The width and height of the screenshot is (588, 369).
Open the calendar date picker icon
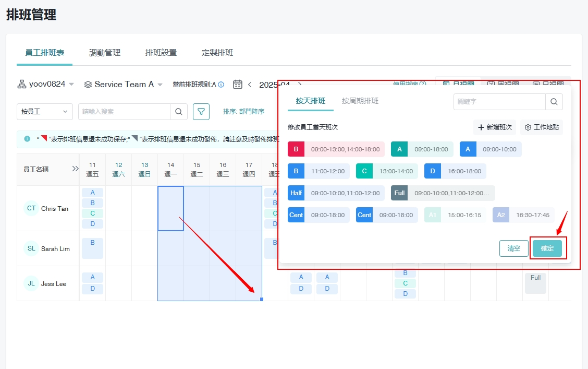click(x=238, y=85)
